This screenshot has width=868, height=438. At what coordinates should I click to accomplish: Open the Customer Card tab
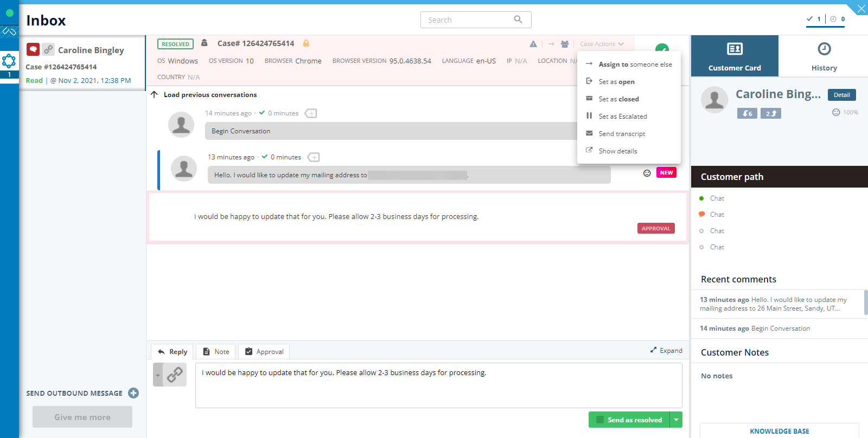coord(735,56)
